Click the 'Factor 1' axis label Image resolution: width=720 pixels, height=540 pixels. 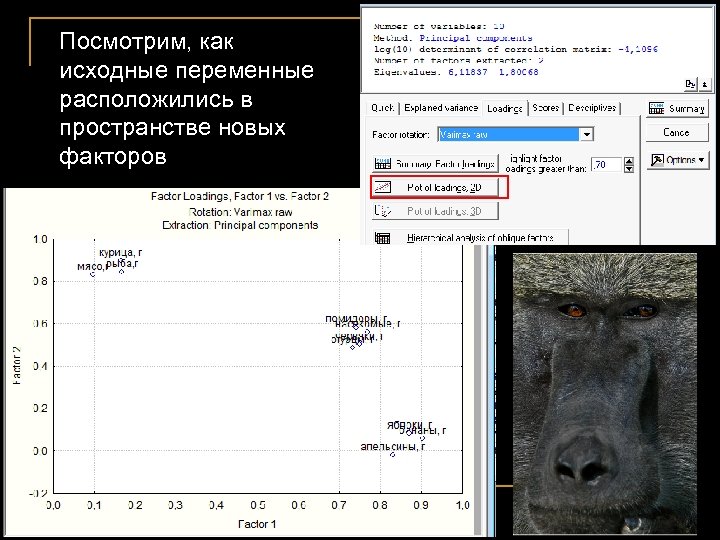[257, 524]
